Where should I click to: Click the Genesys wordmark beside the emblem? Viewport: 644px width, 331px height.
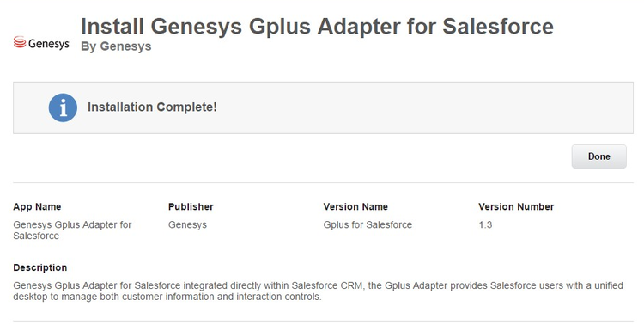(49, 44)
